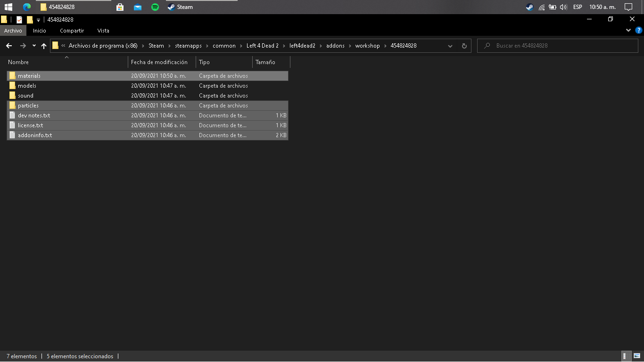Select the particles folder icon
This screenshot has height=362, width=644.
pos(13,106)
